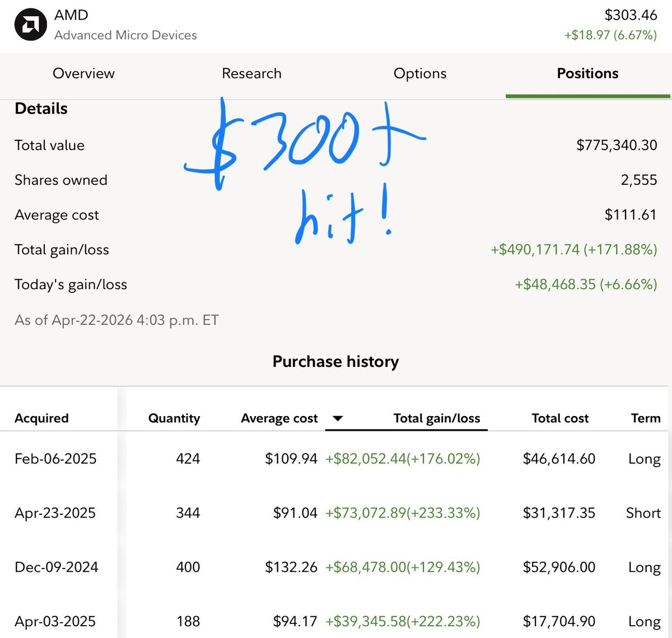Click the Short term label
The height and width of the screenshot is (638, 672).
[x=643, y=513]
